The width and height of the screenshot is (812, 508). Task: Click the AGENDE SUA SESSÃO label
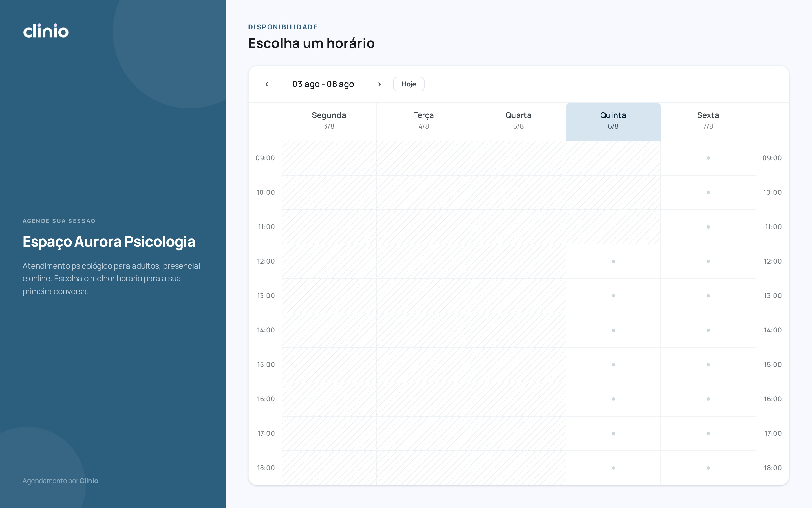pos(59,221)
